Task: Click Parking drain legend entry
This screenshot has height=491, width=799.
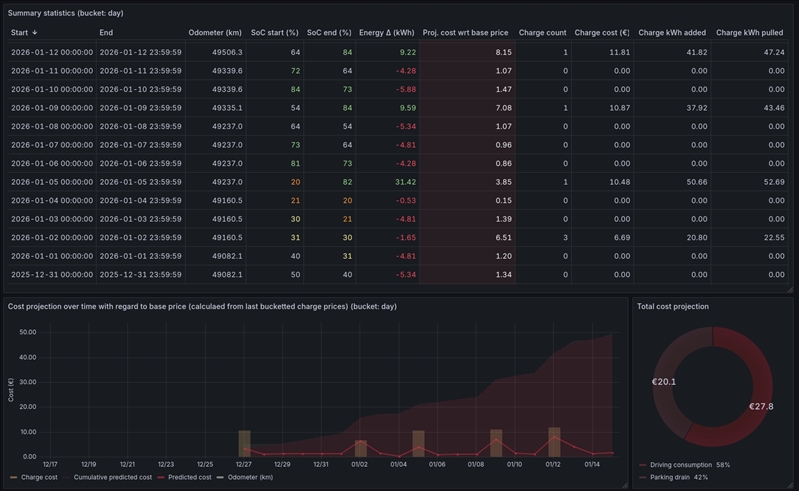Action: [678, 477]
